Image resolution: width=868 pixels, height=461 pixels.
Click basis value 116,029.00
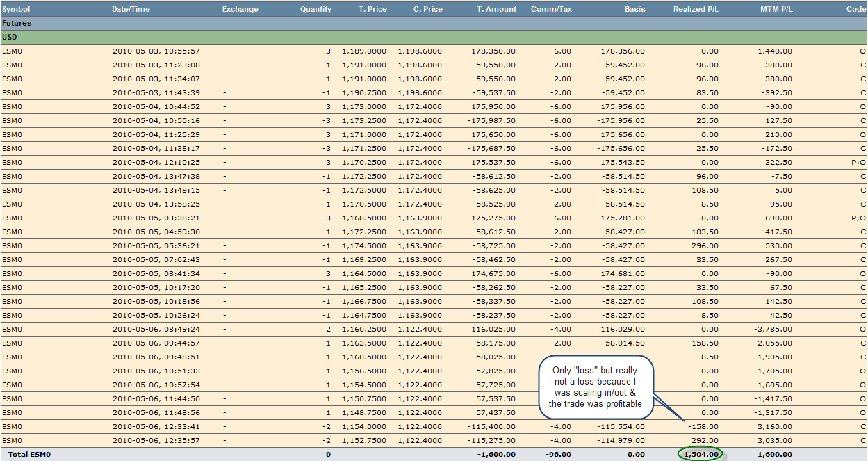click(623, 329)
